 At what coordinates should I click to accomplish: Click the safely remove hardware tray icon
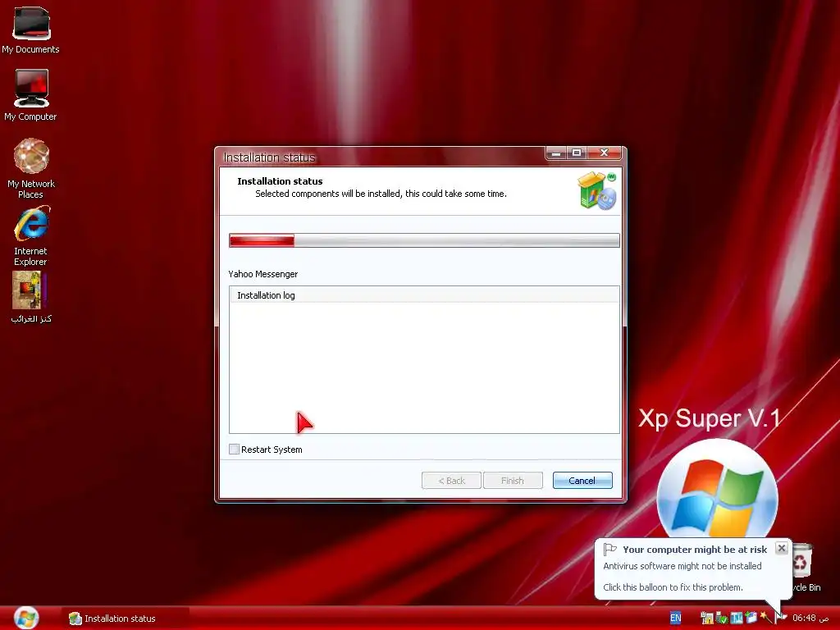coord(722,618)
